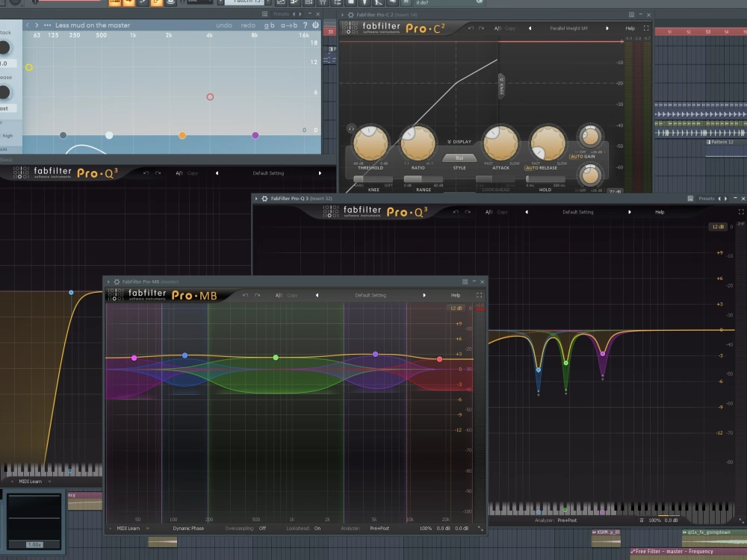Viewport: 747px width, 560px height.
Task: Go to next preset in Pro-MB
Action: coord(424,295)
